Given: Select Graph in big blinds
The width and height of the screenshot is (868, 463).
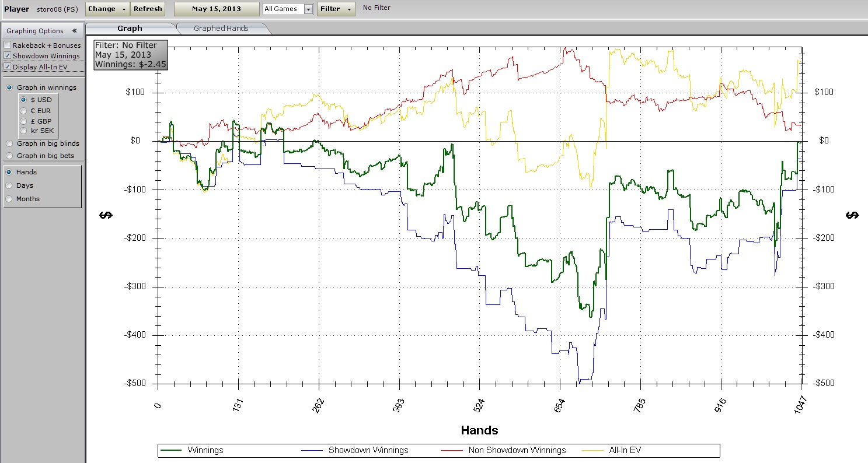Looking at the screenshot, I should click(x=9, y=143).
